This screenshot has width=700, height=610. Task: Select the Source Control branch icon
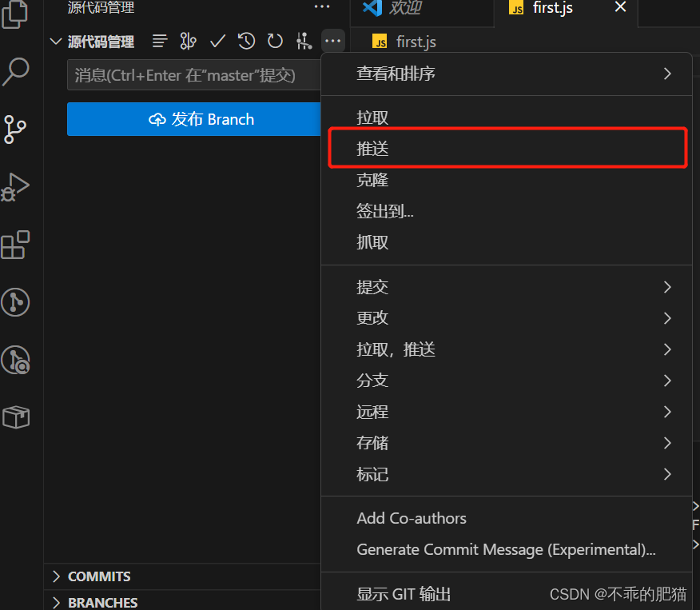(14, 130)
